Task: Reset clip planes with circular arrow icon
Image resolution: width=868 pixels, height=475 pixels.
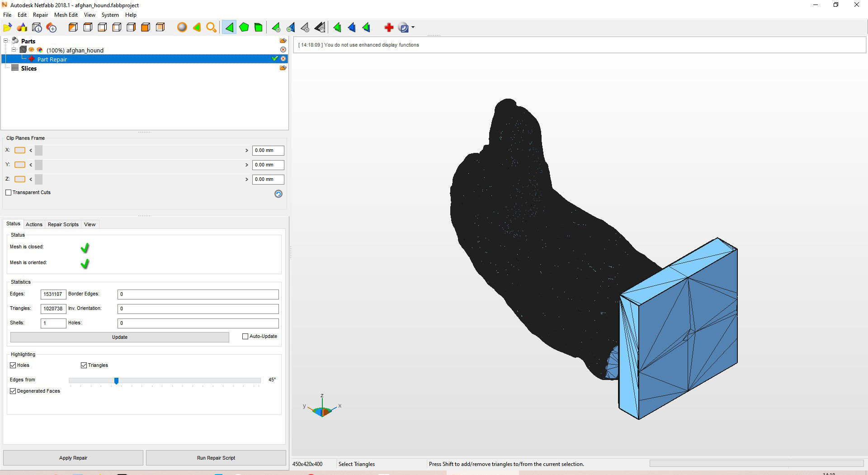Action: click(278, 194)
